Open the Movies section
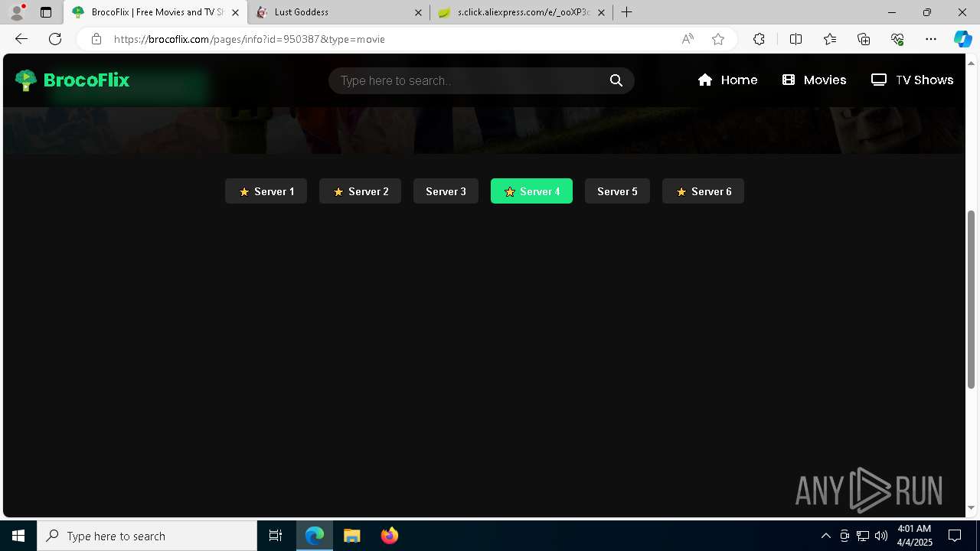 coord(814,80)
